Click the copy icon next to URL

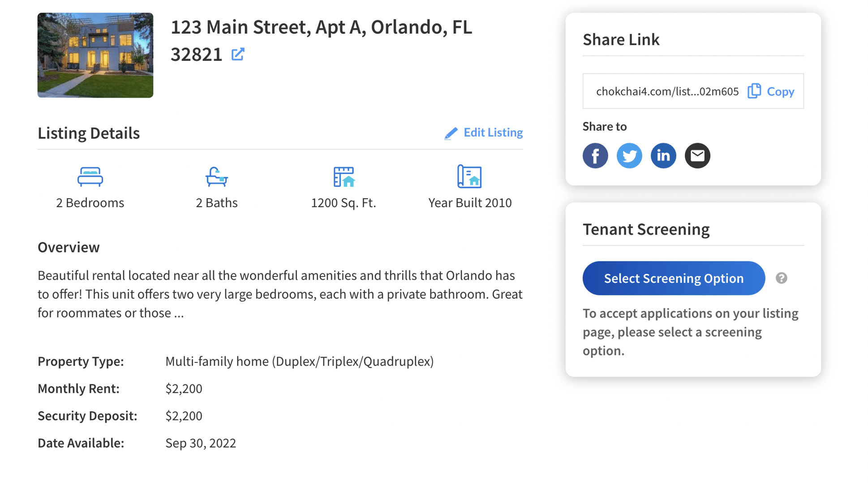tap(754, 91)
